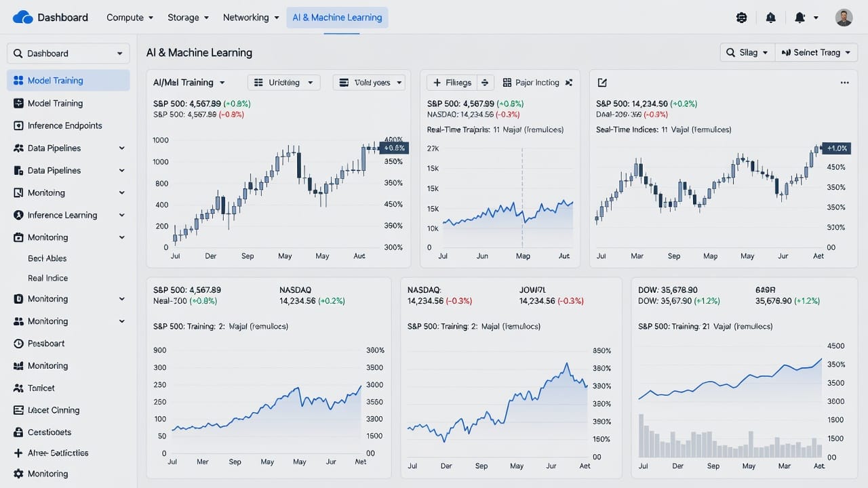Open the Silag search dropdown
This screenshot has width=868, height=488.
(x=747, y=52)
